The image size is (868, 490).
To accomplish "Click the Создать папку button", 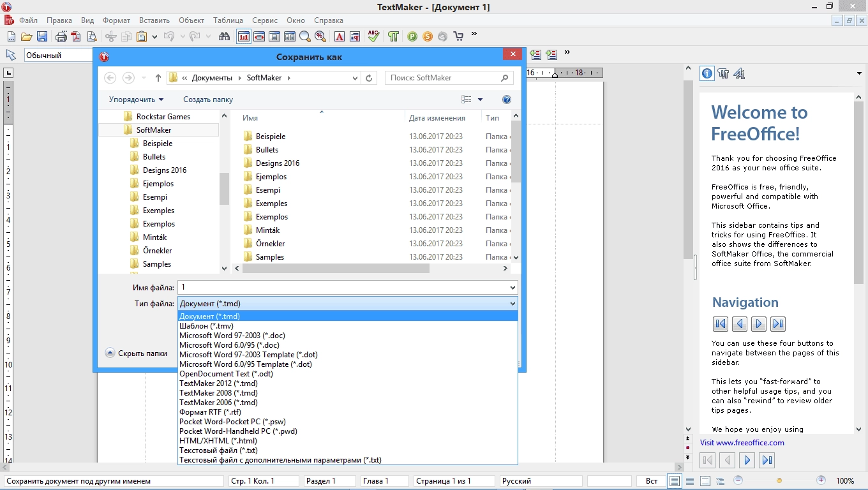I will 208,100.
